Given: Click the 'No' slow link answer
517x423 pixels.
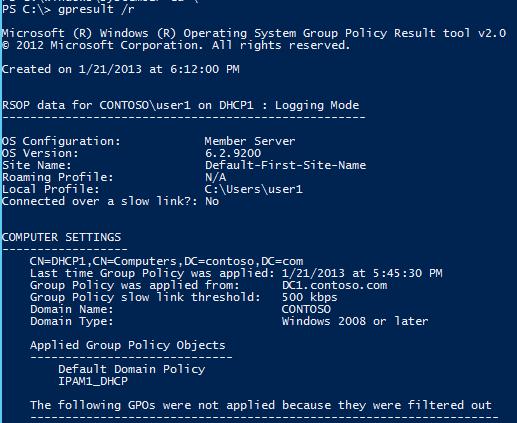Looking at the screenshot, I should coord(212,201).
